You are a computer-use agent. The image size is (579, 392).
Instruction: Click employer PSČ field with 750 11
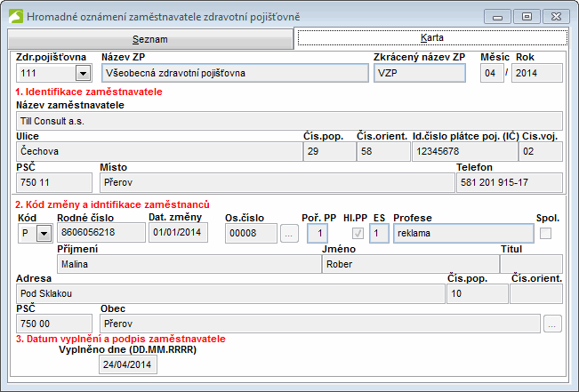pyautogui.click(x=54, y=182)
